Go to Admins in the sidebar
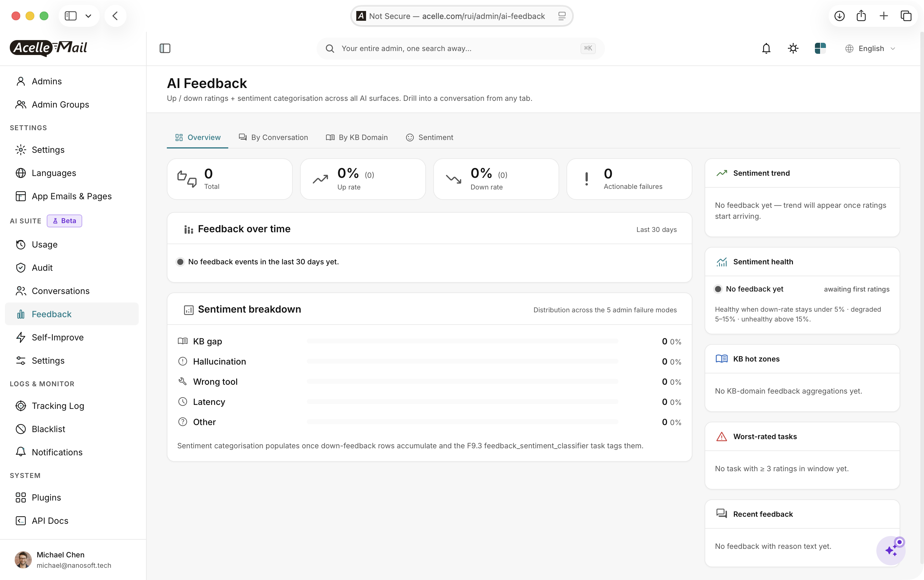Image resolution: width=924 pixels, height=580 pixels. click(x=72, y=81)
